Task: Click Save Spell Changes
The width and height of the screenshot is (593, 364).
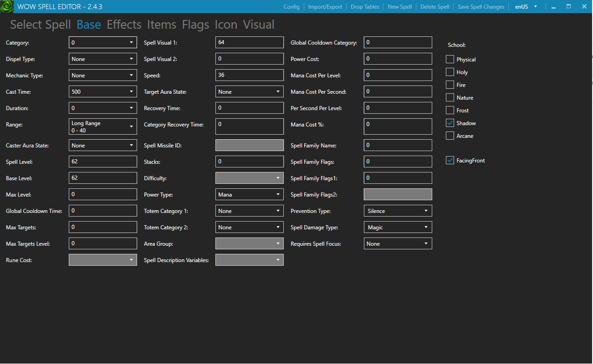Action: 481,6
